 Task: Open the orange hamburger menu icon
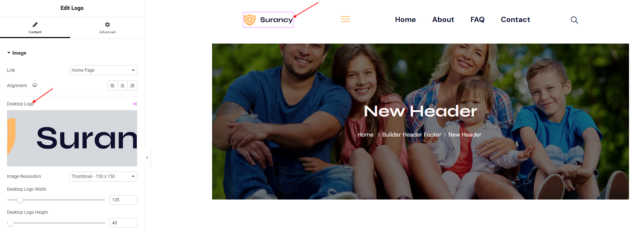tap(345, 19)
